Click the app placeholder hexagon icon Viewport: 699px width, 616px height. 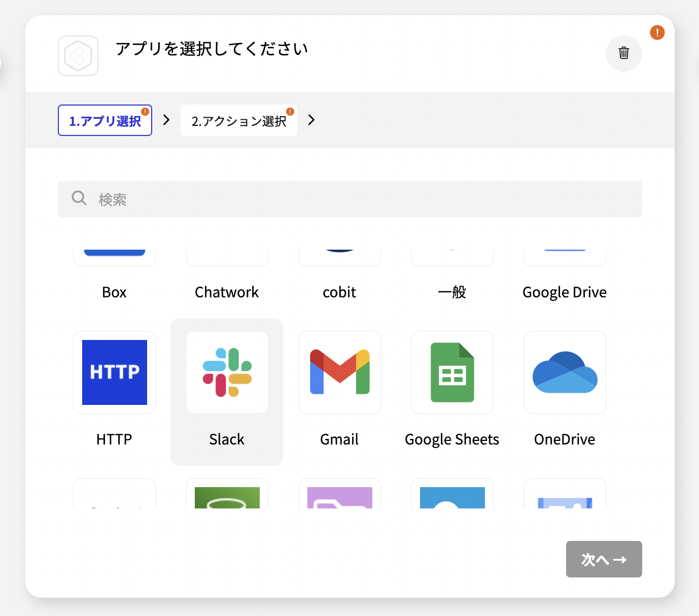78,56
